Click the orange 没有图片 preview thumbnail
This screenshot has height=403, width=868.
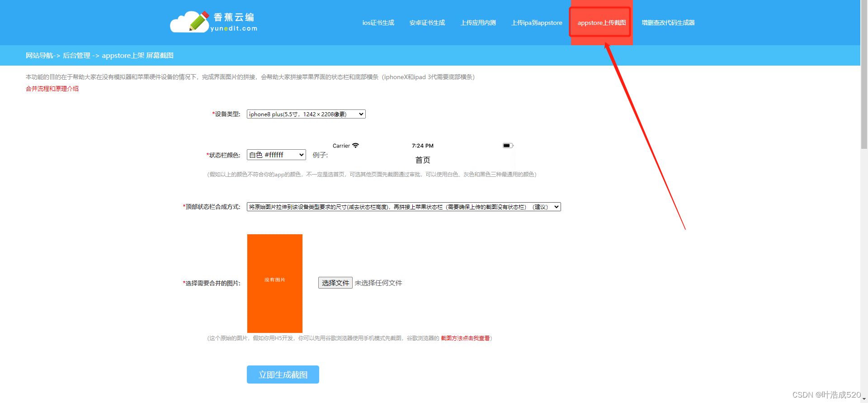pyautogui.click(x=275, y=284)
